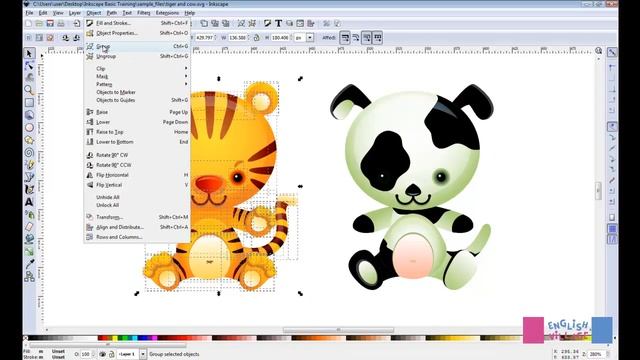Toggle current layer lock icon
The height and width of the screenshot is (360, 640).
(x=111, y=354)
